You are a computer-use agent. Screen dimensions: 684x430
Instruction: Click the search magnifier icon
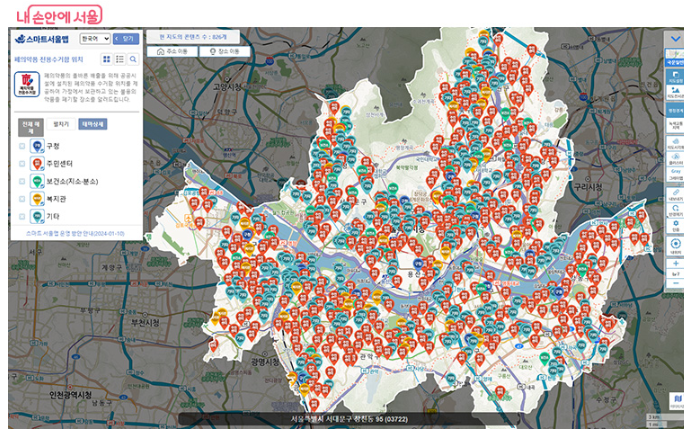pos(133,59)
